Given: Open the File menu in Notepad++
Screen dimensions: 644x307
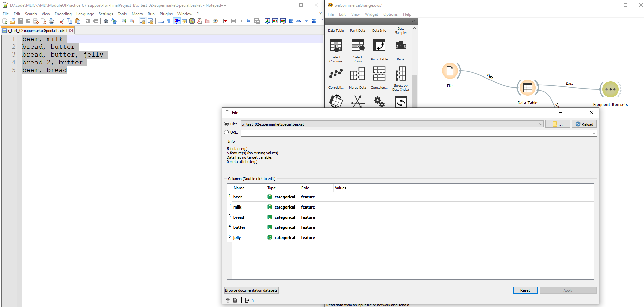Looking at the screenshot, I should (x=6, y=14).
